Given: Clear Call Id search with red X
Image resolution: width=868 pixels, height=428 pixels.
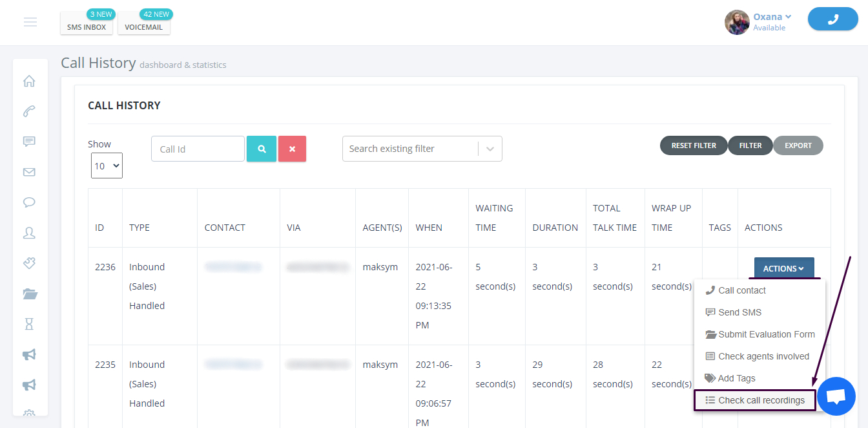Looking at the screenshot, I should click(292, 149).
